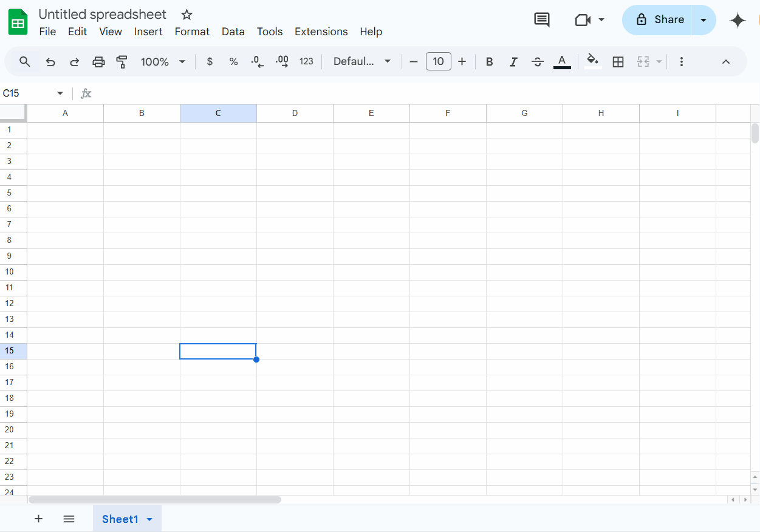Click the Gemini sparkle icon

coord(738,21)
